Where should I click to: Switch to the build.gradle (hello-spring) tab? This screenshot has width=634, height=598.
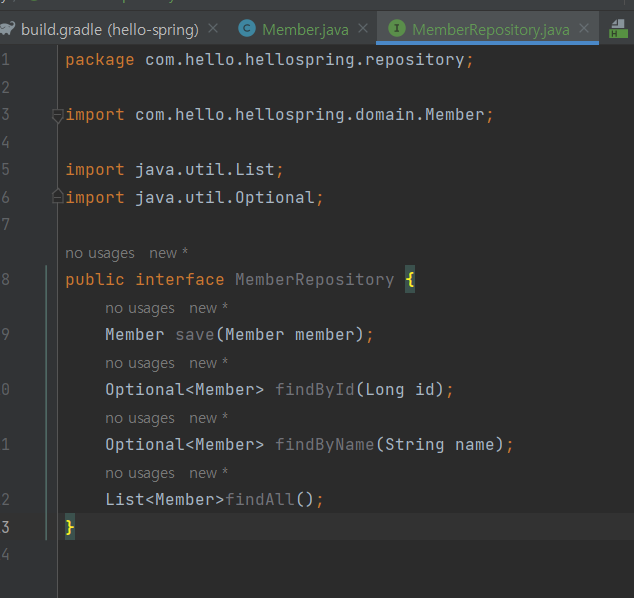coord(110,30)
